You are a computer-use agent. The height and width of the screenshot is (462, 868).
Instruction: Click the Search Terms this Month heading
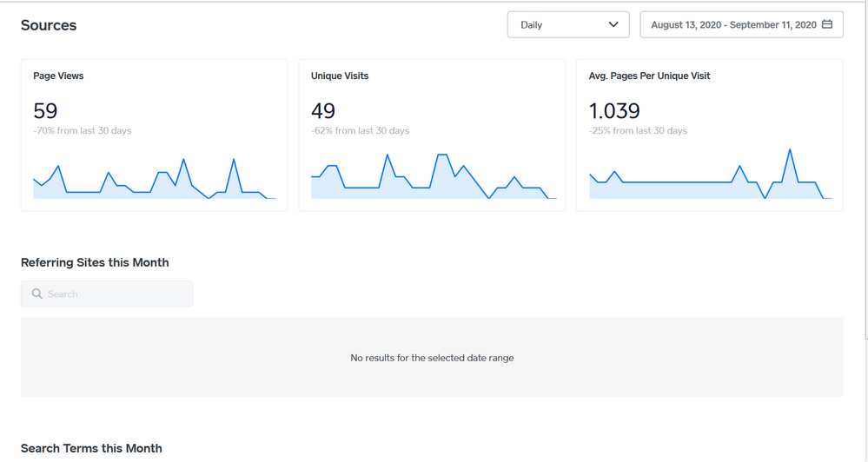click(91, 448)
